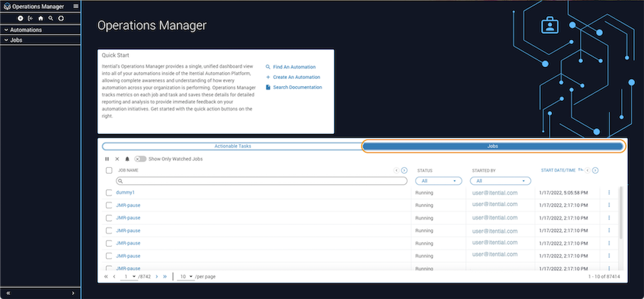Image resolution: width=644 pixels, height=299 pixels.
Task: Click the bell watch icon above job list
Action: [x=127, y=158]
